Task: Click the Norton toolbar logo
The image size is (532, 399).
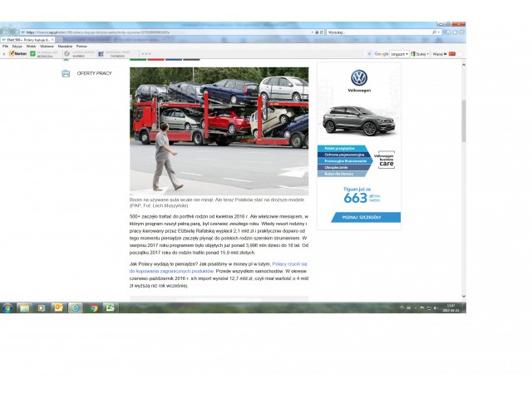Action: [17, 53]
